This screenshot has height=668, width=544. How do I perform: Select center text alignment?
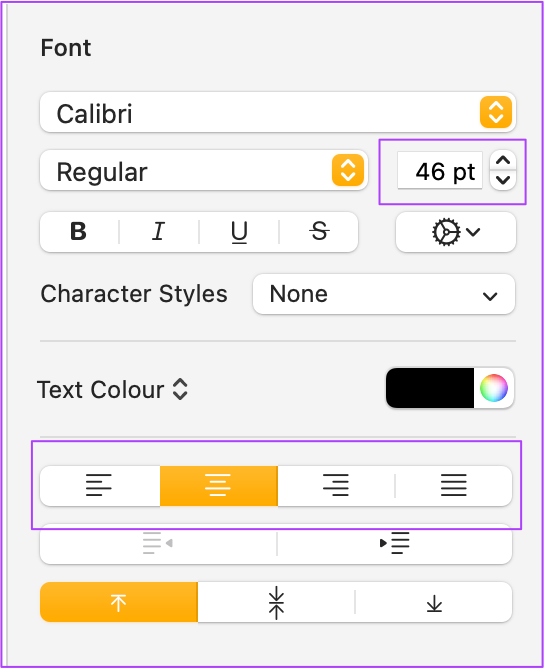point(219,486)
